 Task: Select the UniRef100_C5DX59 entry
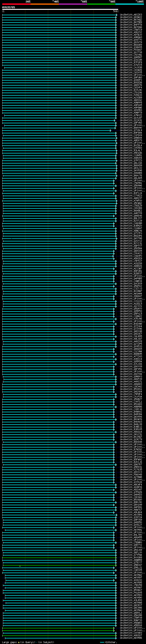point(131,586)
